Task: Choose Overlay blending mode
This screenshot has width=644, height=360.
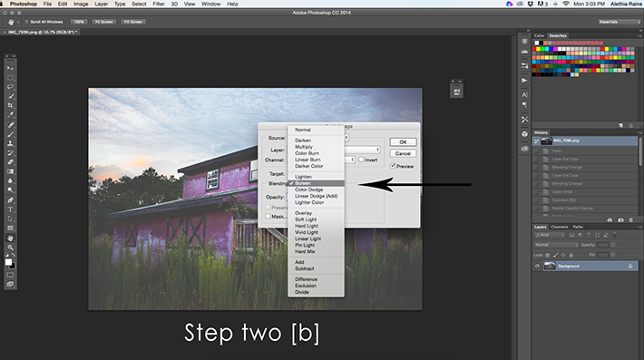Action: click(303, 213)
